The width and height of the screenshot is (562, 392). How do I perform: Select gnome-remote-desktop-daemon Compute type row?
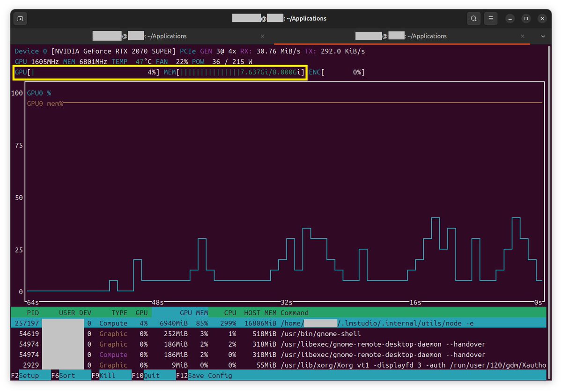pyautogui.click(x=278, y=355)
